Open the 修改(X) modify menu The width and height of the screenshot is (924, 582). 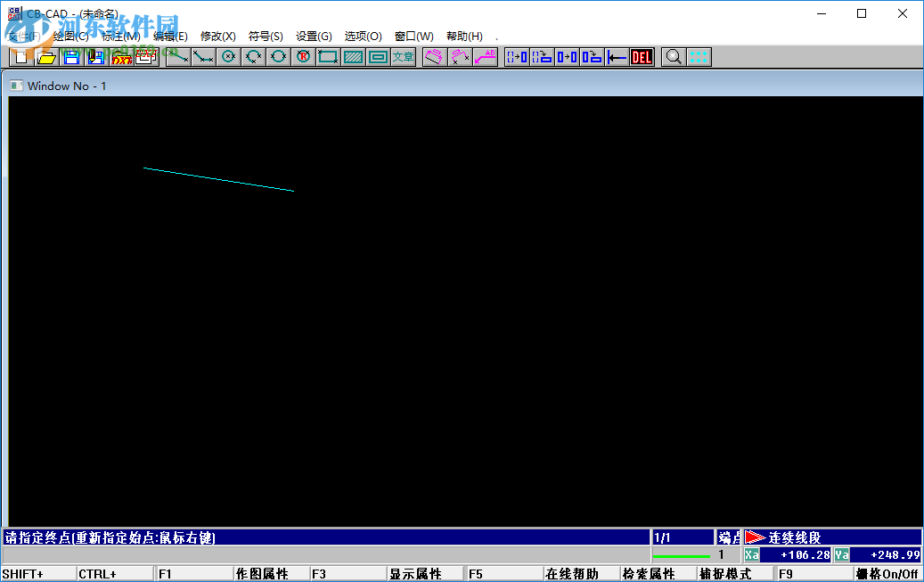pyautogui.click(x=219, y=36)
